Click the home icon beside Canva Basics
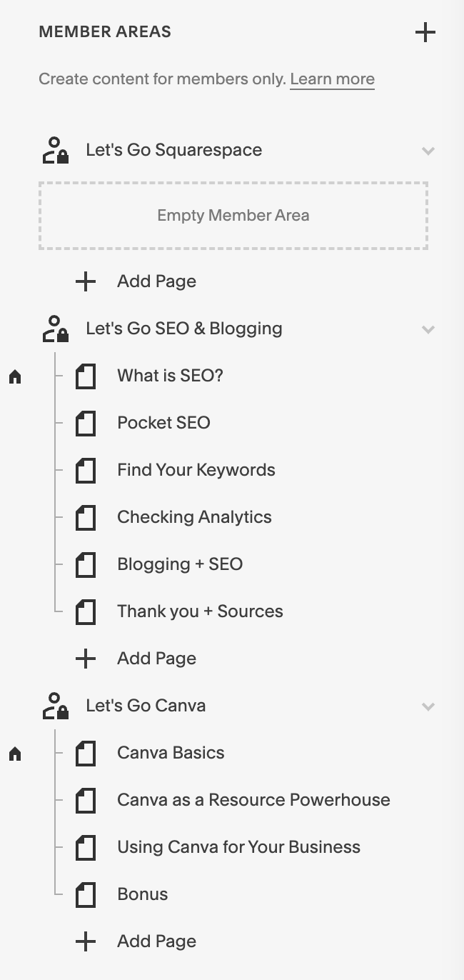Image resolution: width=464 pixels, height=980 pixels. coord(15,754)
